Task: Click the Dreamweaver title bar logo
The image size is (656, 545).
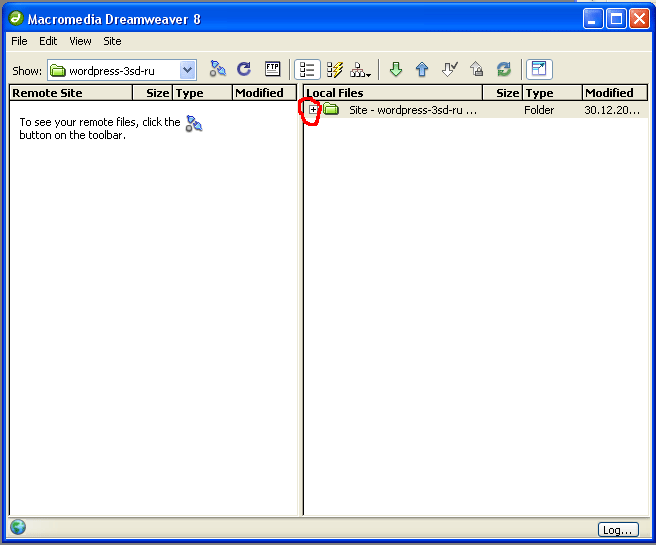Action: click(x=16, y=18)
